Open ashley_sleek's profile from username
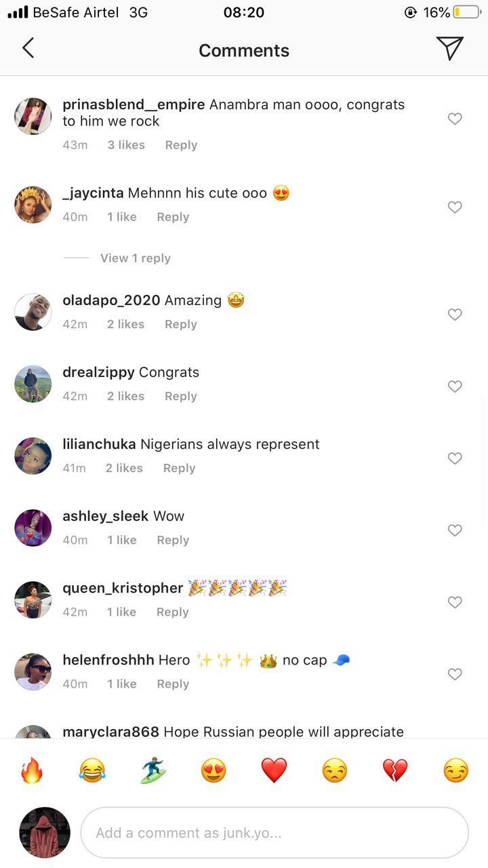488x868 pixels. (105, 516)
